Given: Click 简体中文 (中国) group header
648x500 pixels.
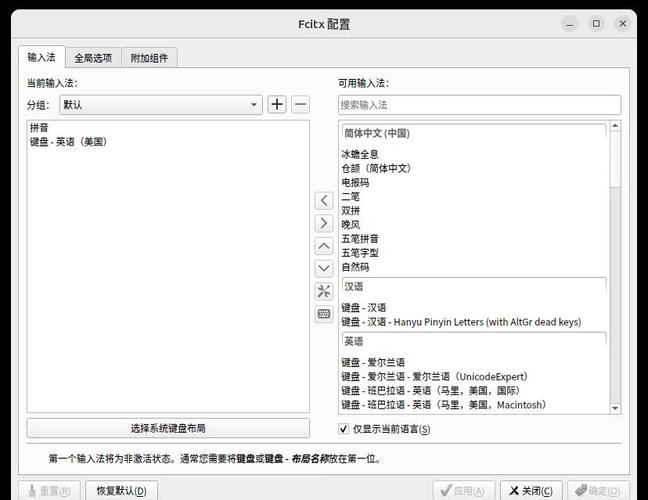Looking at the screenshot, I should coord(474,133).
